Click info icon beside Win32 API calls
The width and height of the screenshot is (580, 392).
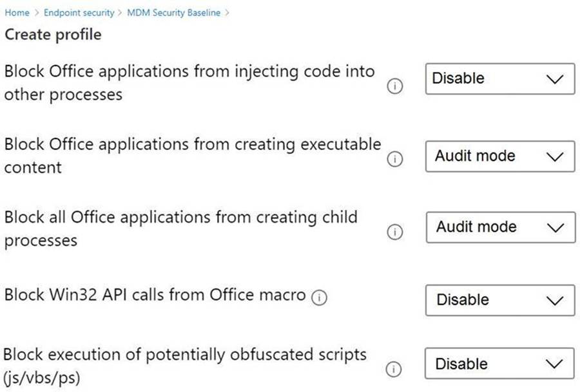pyautogui.click(x=319, y=297)
